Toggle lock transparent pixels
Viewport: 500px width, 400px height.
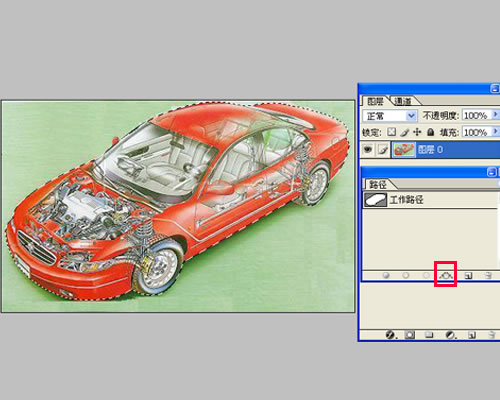pyautogui.click(x=392, y=132)
